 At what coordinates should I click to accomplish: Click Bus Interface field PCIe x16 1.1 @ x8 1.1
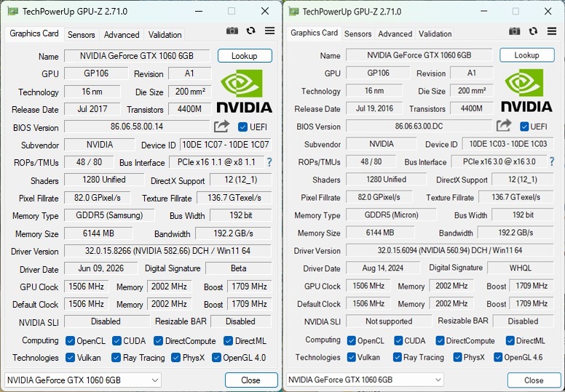(216, 162)
